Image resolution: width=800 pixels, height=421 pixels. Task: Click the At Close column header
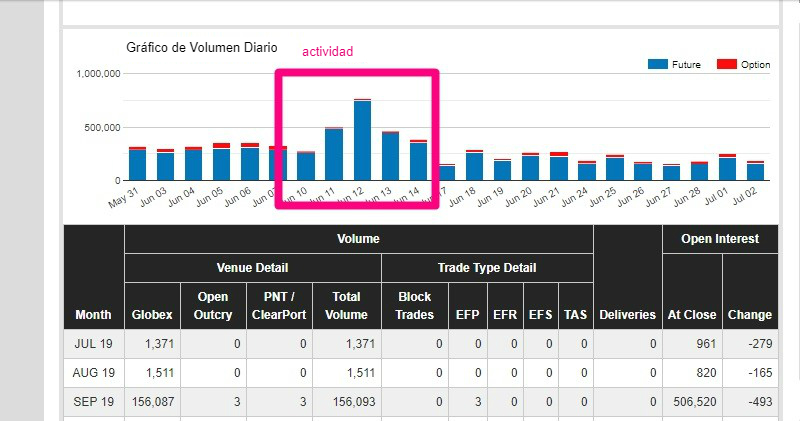[692, 314]
